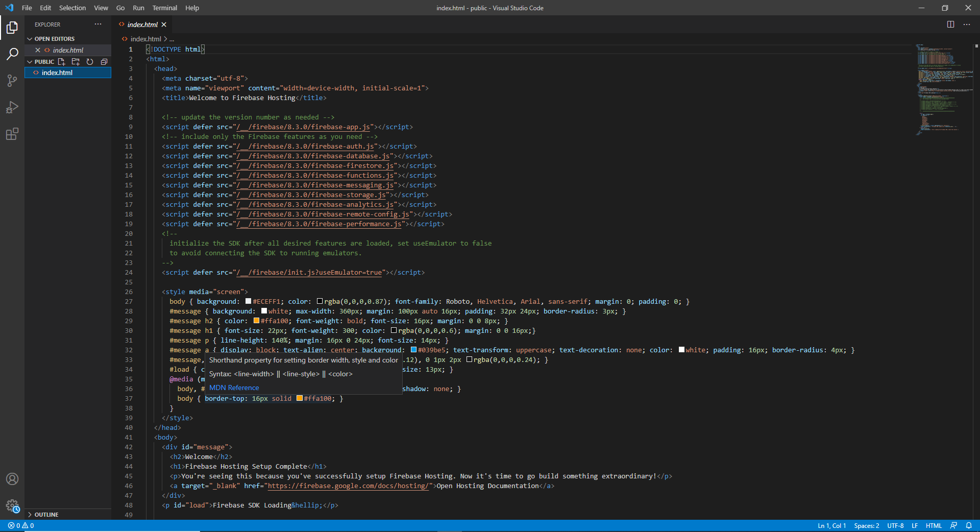Click the title tag text on line 6
This screenshot has height=532, width=980.
[x=242, y=98]
